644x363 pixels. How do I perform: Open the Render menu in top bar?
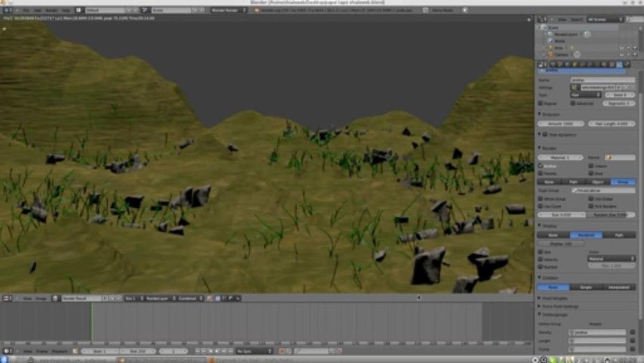click(x=51, y=10)
